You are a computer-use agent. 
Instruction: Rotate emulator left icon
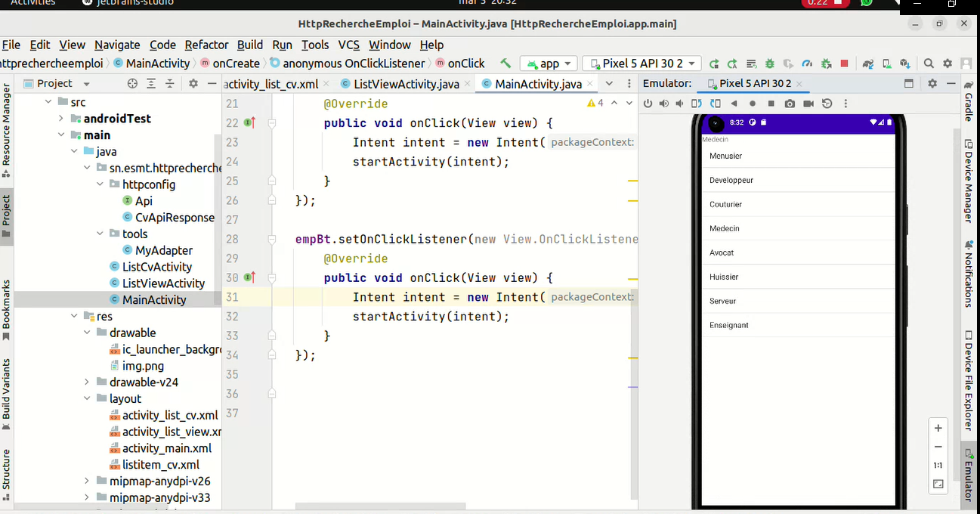(x=698, y=104)
